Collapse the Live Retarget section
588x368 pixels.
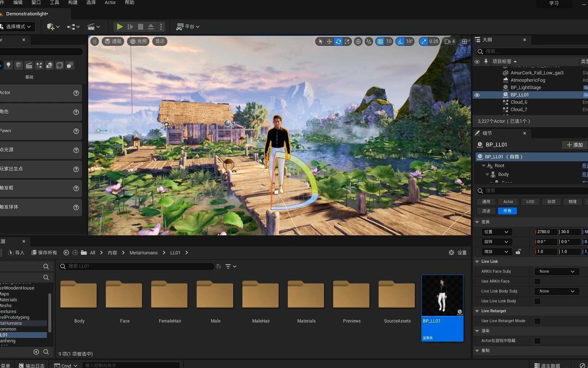[477, 311]
